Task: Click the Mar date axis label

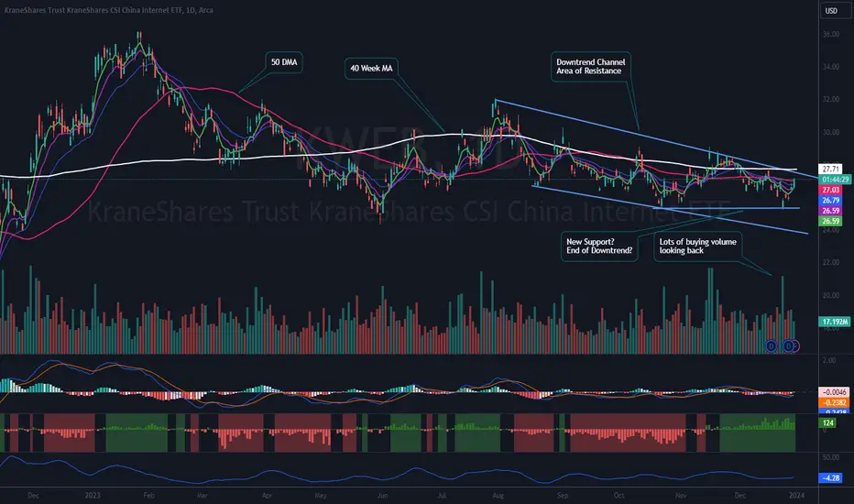Action: click(x=203, y=495)
